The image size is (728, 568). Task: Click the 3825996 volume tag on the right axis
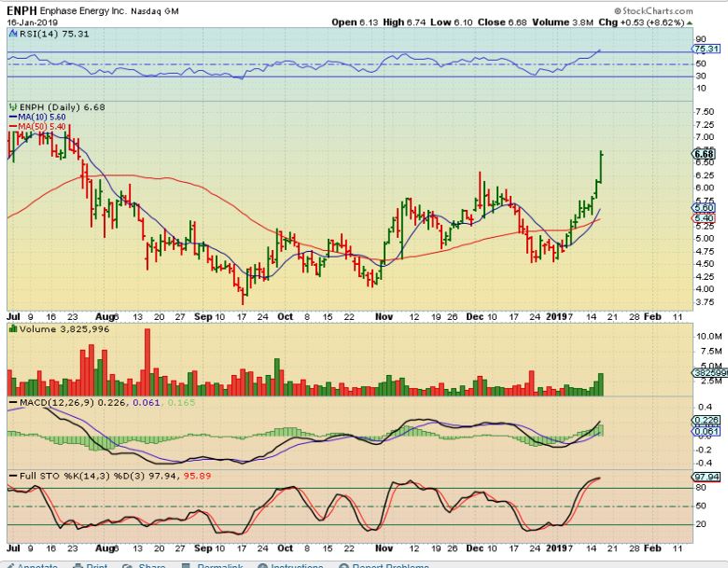point(708,373)
